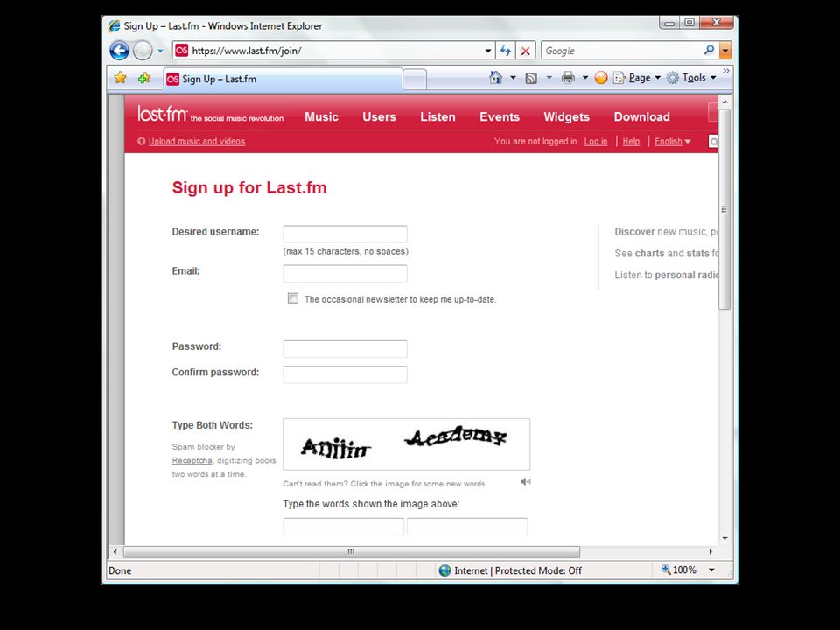
Task: Click the orange globe toolbar icon
Action: 601,78
